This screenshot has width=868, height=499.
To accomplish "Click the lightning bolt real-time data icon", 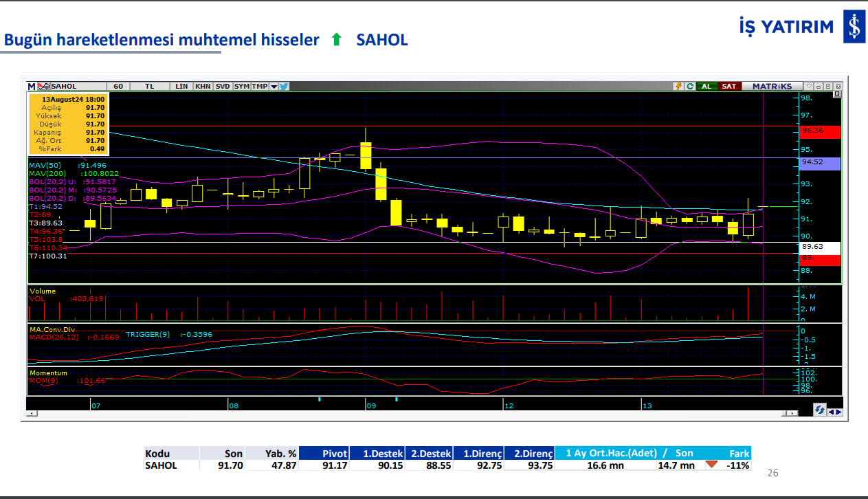I will (679, 86).
